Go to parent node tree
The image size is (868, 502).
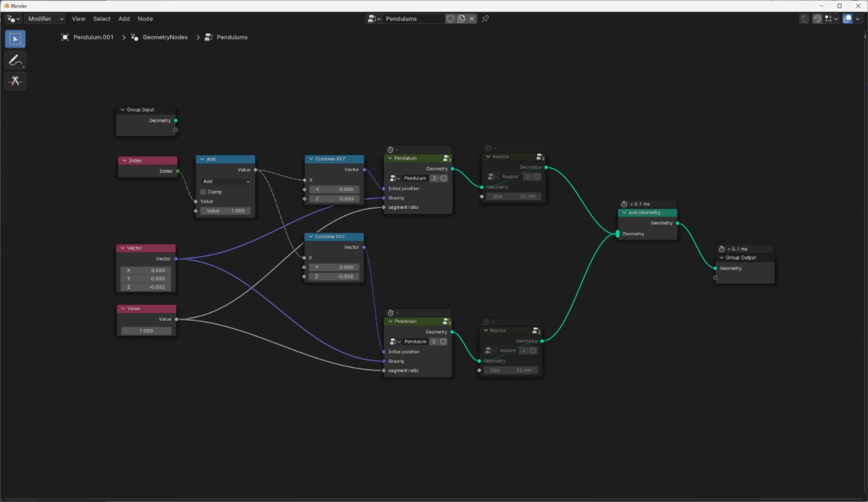click(x=804, y=19)
